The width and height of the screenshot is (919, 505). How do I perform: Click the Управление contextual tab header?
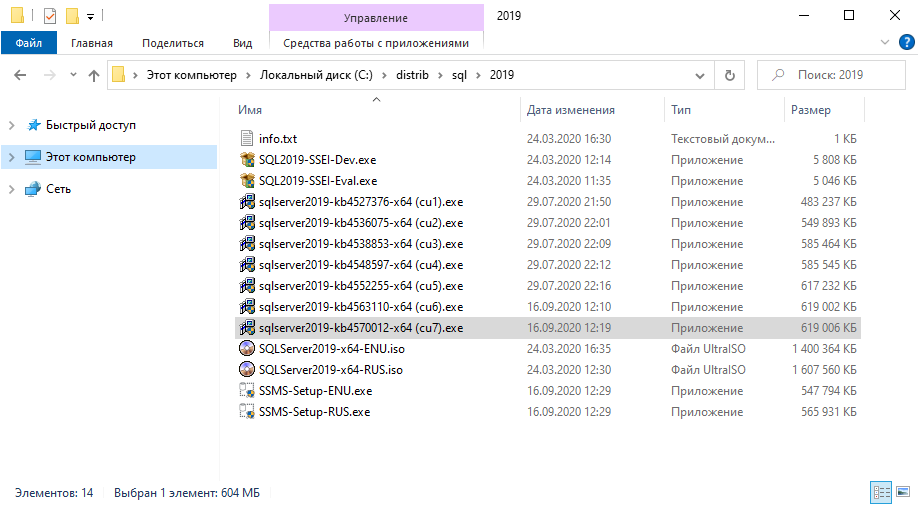coord(376,18)
